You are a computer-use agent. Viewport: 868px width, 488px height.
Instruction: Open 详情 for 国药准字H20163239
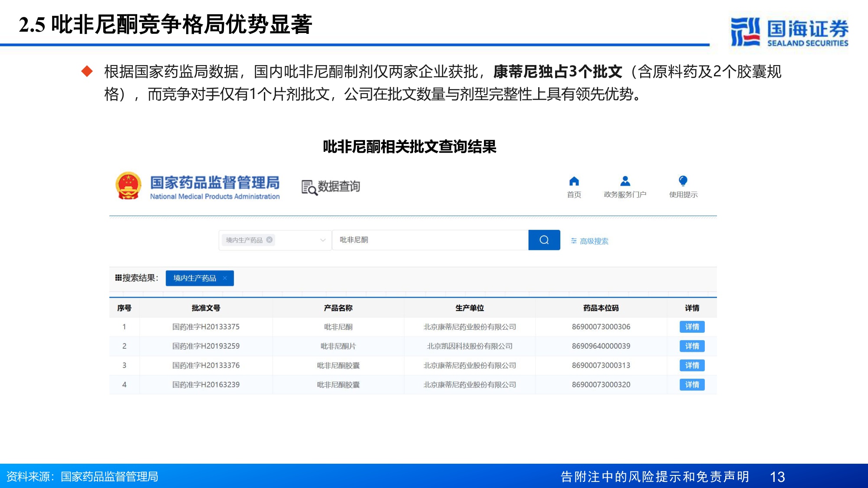coord(692,384)
